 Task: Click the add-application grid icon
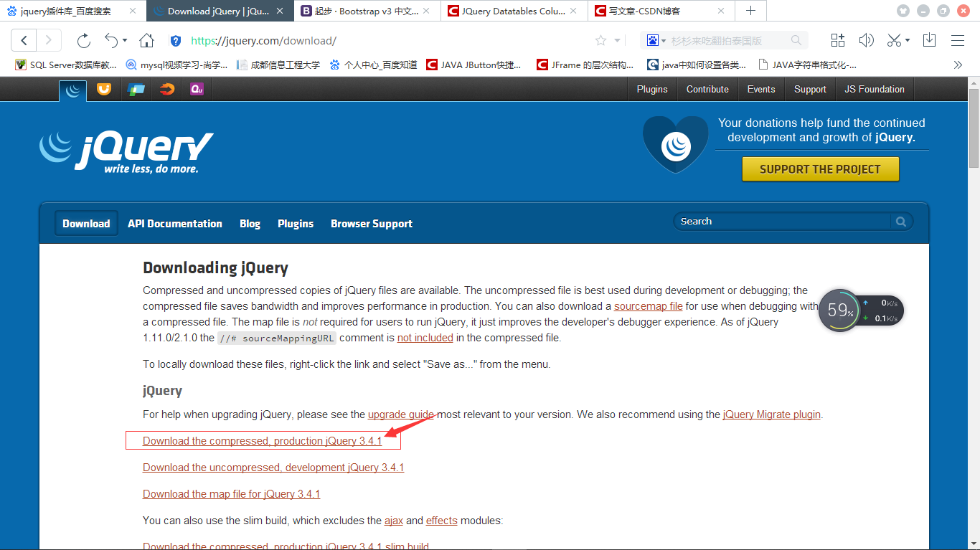(x=837, y=41)
